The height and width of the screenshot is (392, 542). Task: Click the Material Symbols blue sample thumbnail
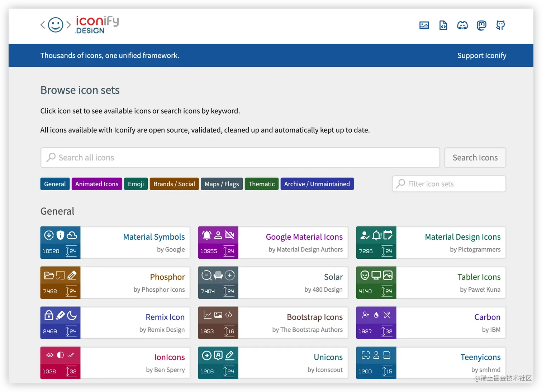[60, 243]
